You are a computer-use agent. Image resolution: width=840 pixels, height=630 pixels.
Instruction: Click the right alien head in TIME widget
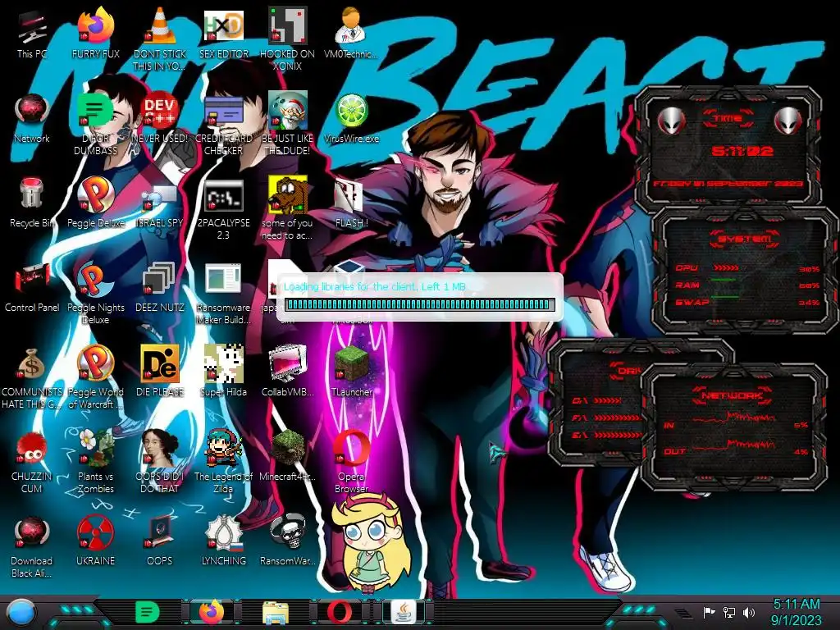click(x=787, y=121)
